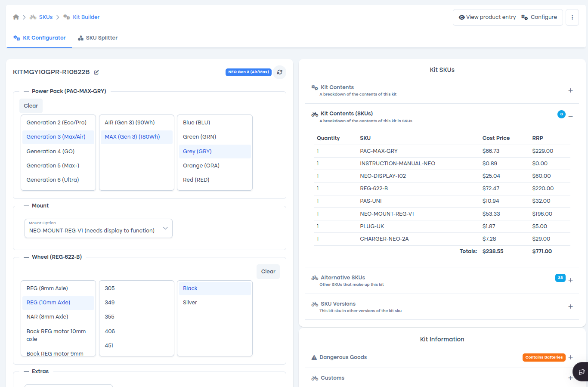Click NEO-MOUNT-REG-V1 SKU row
The width and height of the screenshot is (588, 387).
coord(442,214)
